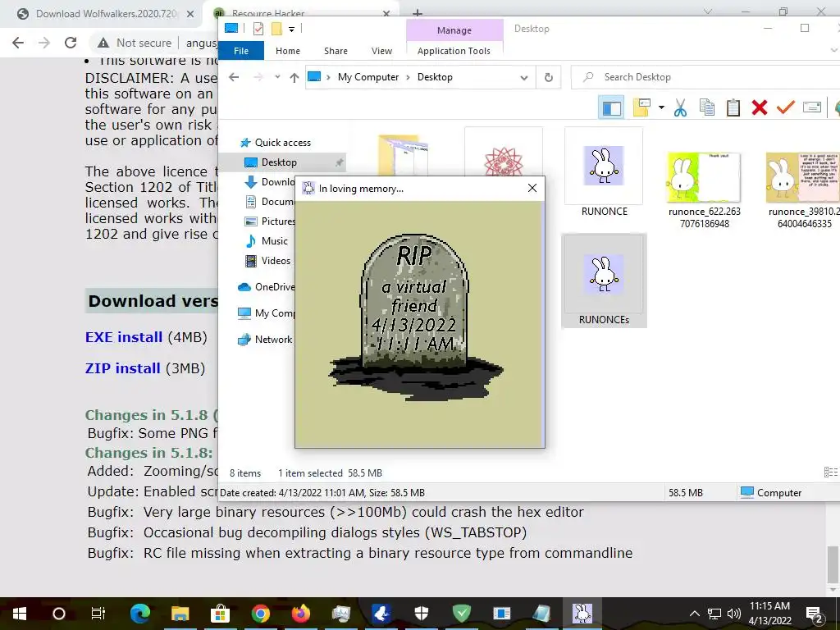Click Properties icon in quick access toolbar
Viewport: 840px width, 630px height.
258,29
